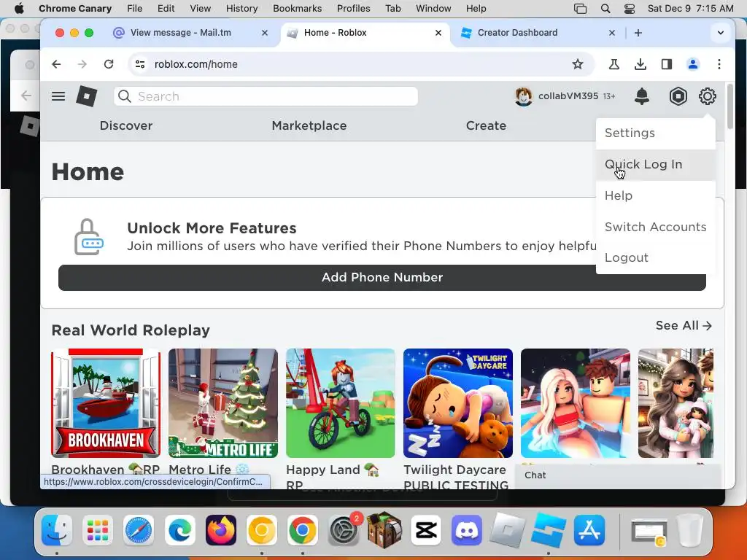Select Logout from the gear menu
Image resolution: width=747 pixels, height=560 pixels.
(x=656, y=258)
